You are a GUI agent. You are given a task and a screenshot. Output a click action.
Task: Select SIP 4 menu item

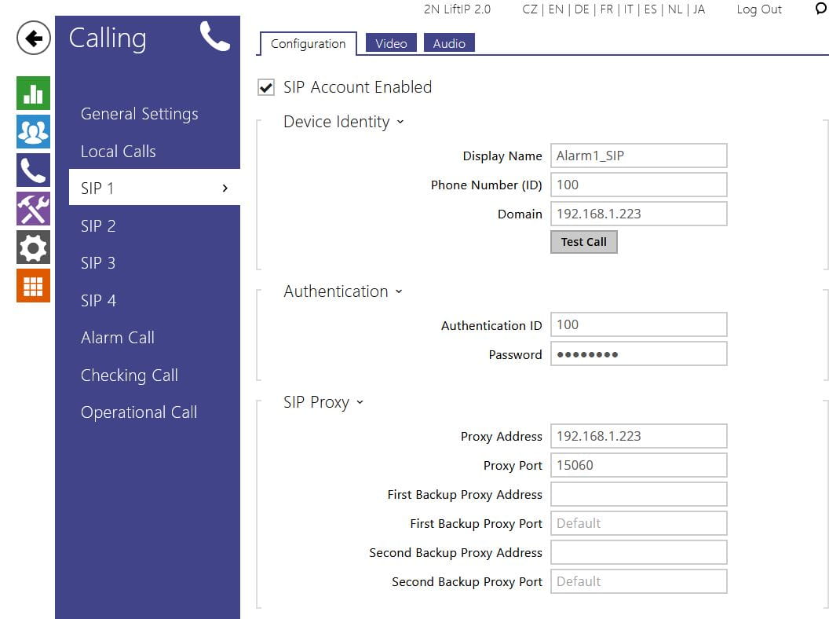pyautogui.click(x=98, y=301)
